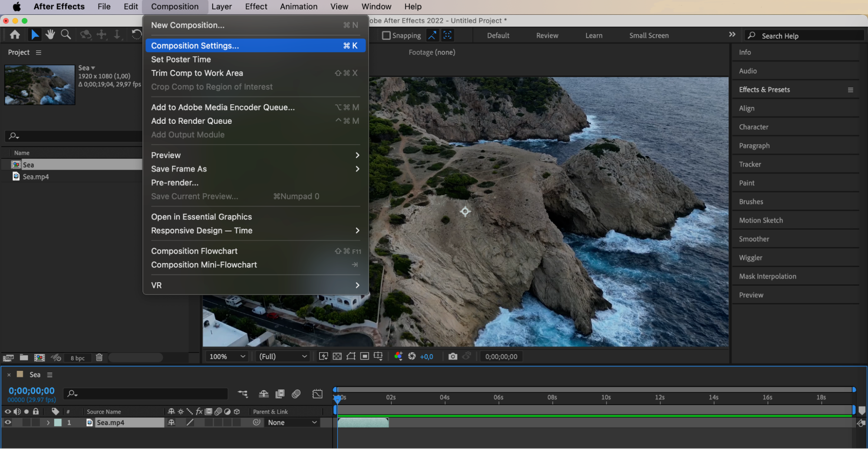Viewport: 868px width, 449px height.
Task: Open the Parent None dropdown
Action: pyautogui.click(x=292, y=423)
